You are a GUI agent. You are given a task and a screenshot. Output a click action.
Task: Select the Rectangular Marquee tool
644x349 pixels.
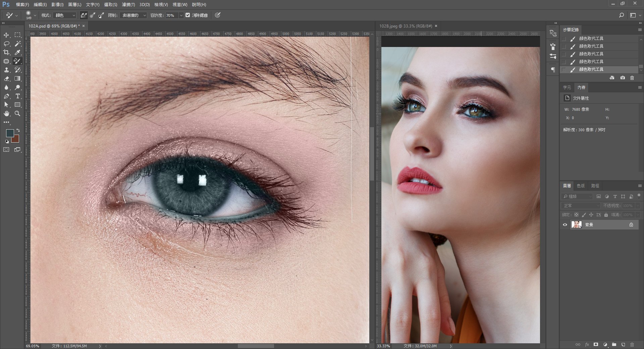(17, 35)
